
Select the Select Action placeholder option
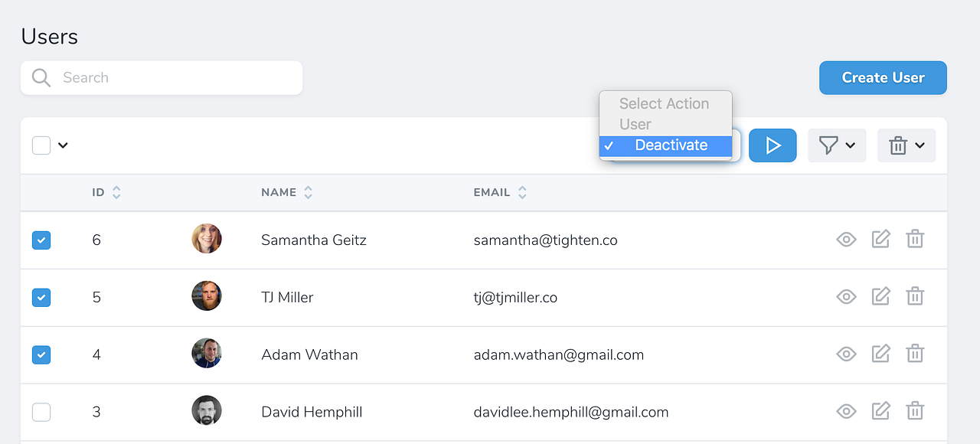(x=665, y=103)
